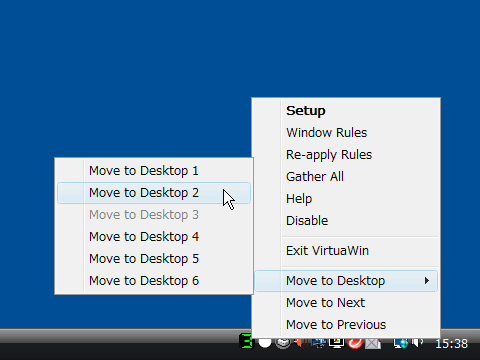Choose Move to Next

[346, 303]
